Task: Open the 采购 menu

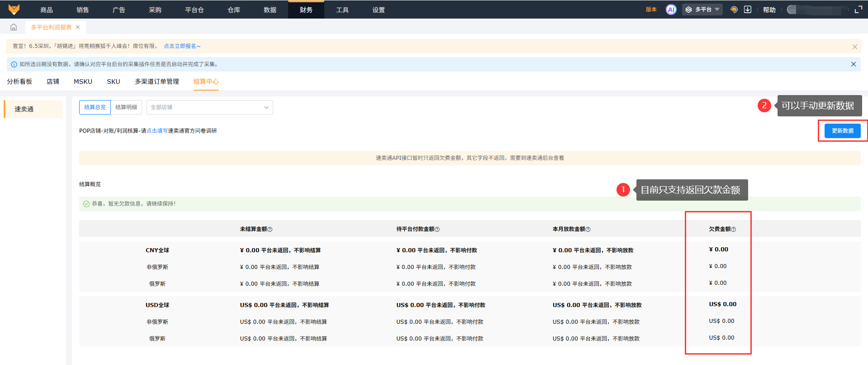Action: click(x=155, y=10)
